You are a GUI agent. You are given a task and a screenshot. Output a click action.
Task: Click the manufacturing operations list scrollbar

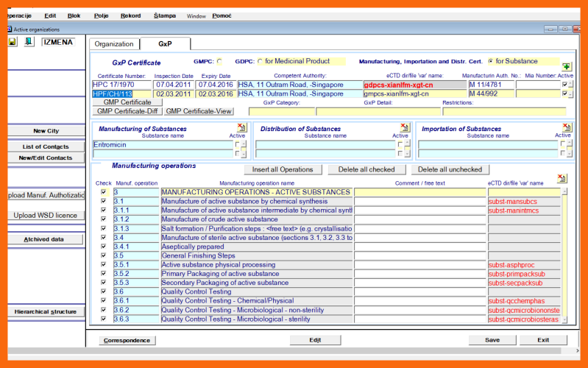[564, 254]
